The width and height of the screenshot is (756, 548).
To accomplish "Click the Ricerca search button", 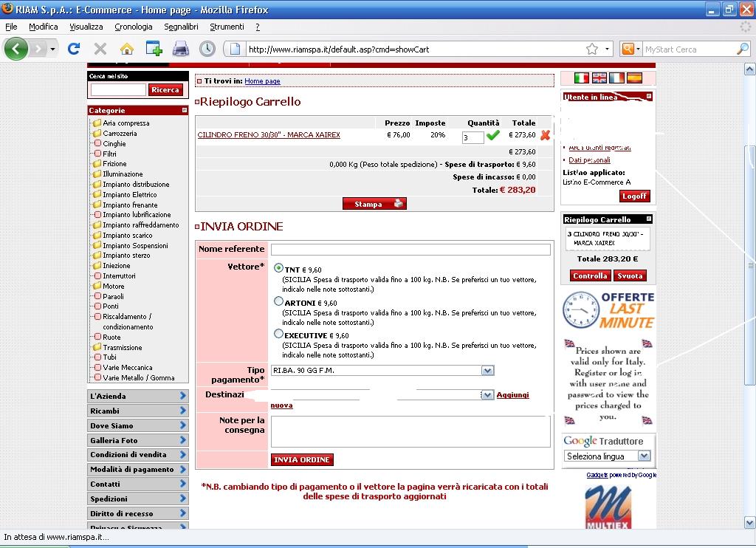I will pos(165,89).
